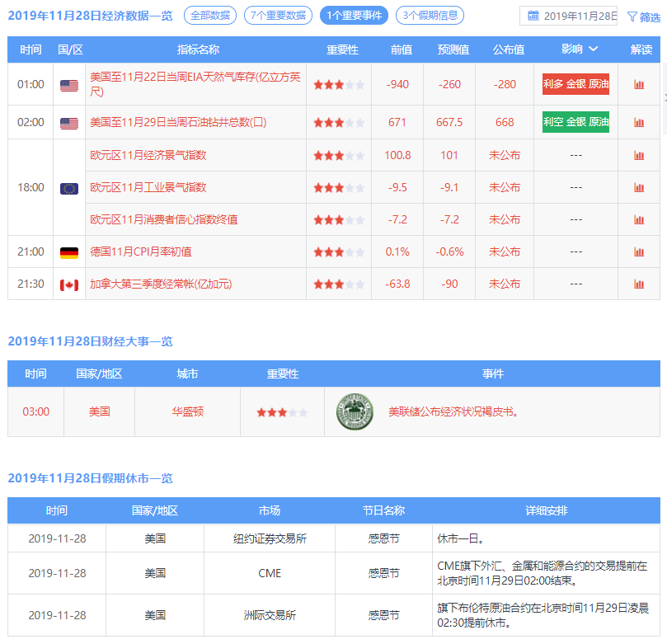667x644 pixels.
Task: Click the green 利空 金银 原油 tag
Action: point(575,122)
